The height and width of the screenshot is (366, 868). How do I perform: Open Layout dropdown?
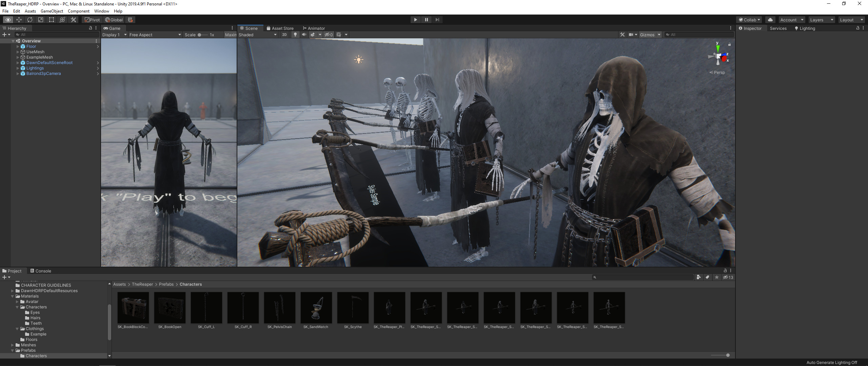(851, 20)
